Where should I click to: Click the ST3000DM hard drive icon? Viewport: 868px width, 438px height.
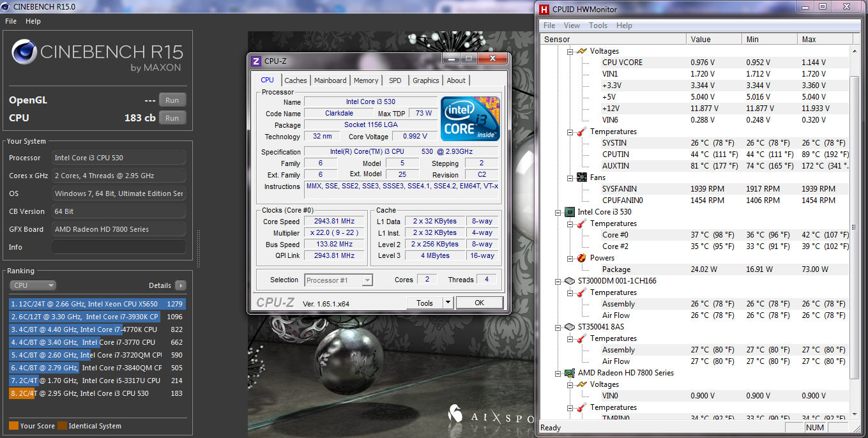(569, 281)
